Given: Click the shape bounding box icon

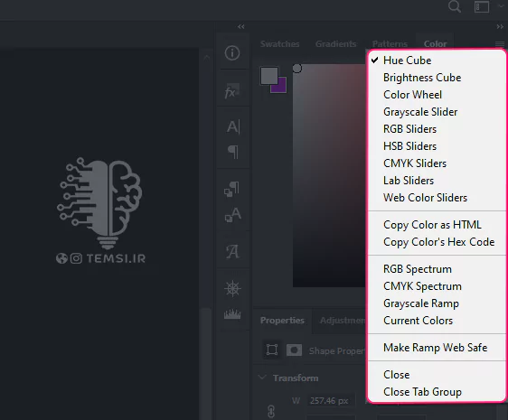Looking at the screenshot, I should [272, 350].
